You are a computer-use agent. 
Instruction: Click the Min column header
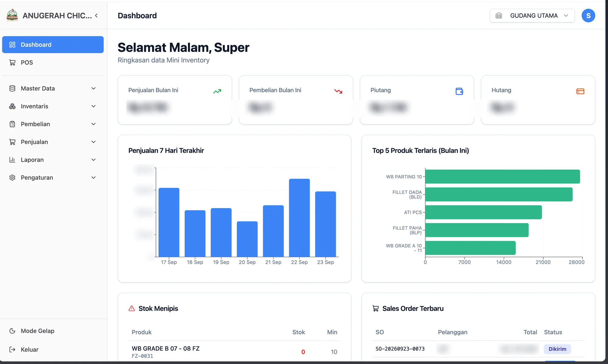click(332, 332)
